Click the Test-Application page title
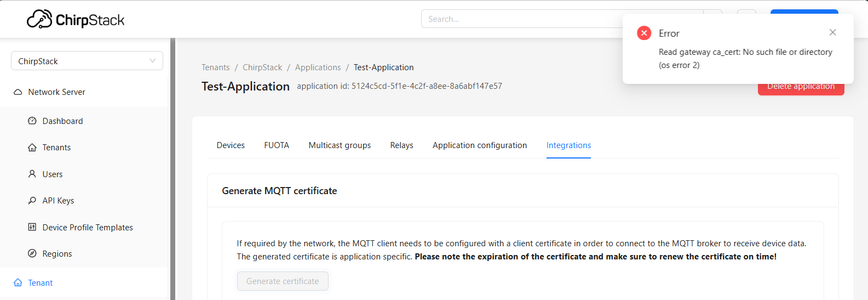Screen dimensions: 868x300 (245, 86)
